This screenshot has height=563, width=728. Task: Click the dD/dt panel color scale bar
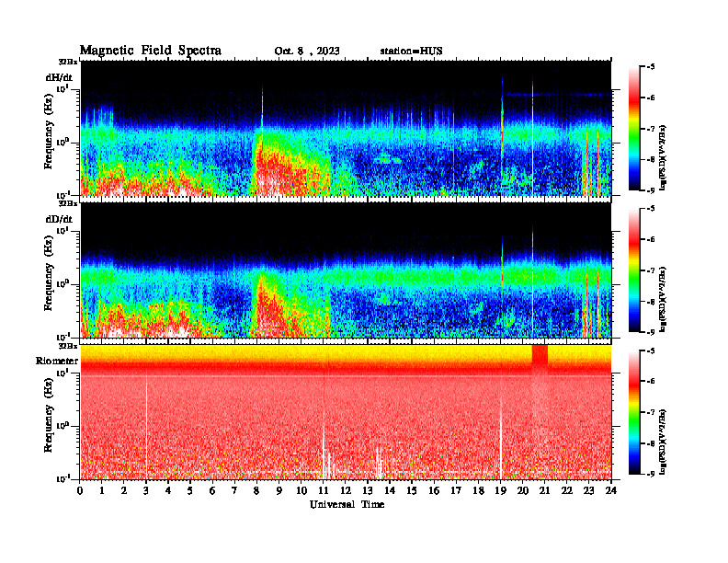(x=633, y=270)
